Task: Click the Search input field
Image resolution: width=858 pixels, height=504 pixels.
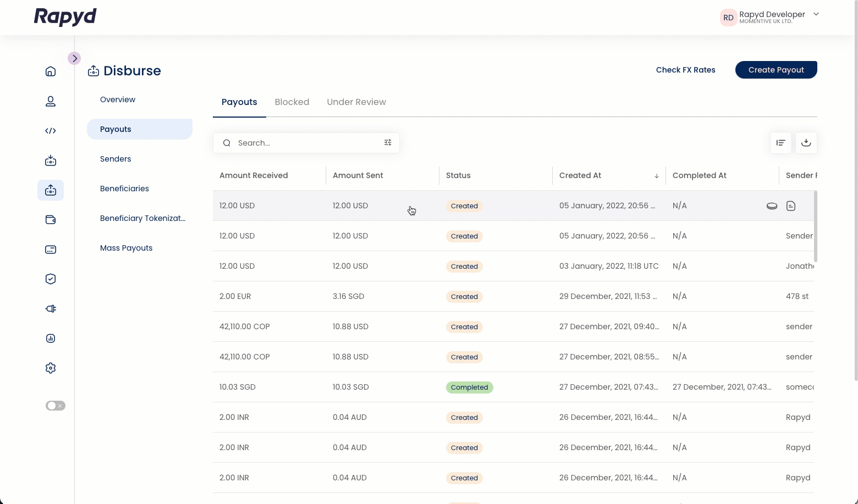Action: 306,143
